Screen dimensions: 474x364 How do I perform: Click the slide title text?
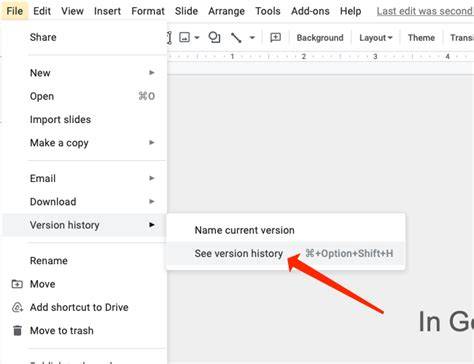446,321
